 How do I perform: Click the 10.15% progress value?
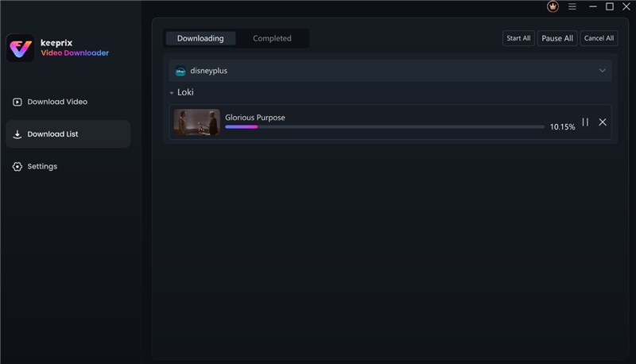[x=562, y=127]
